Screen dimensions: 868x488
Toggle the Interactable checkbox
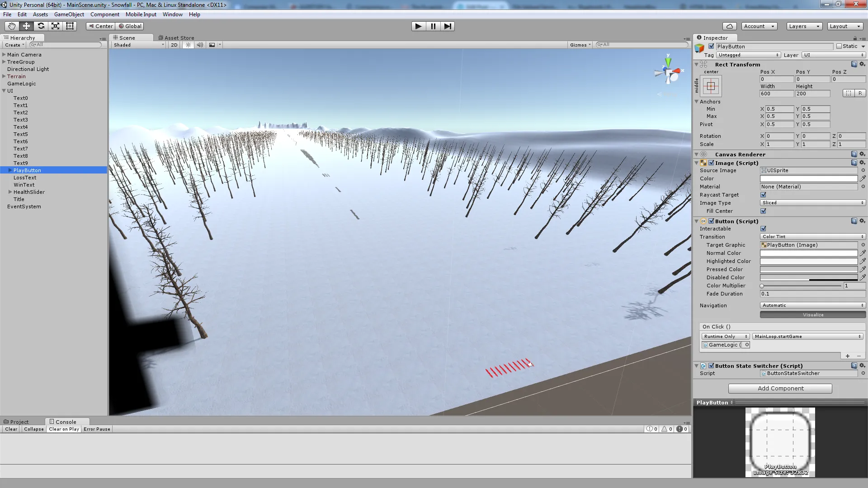(763, 229)
